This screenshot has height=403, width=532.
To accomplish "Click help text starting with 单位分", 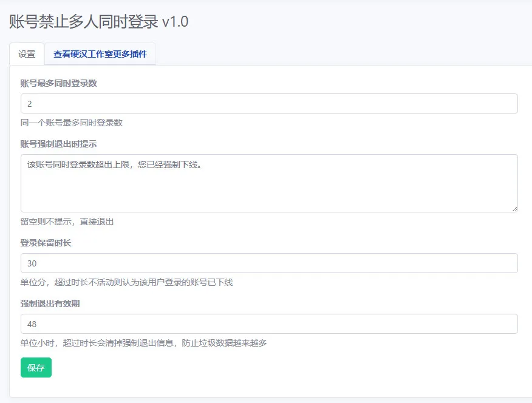I will [x=126, y=282].
